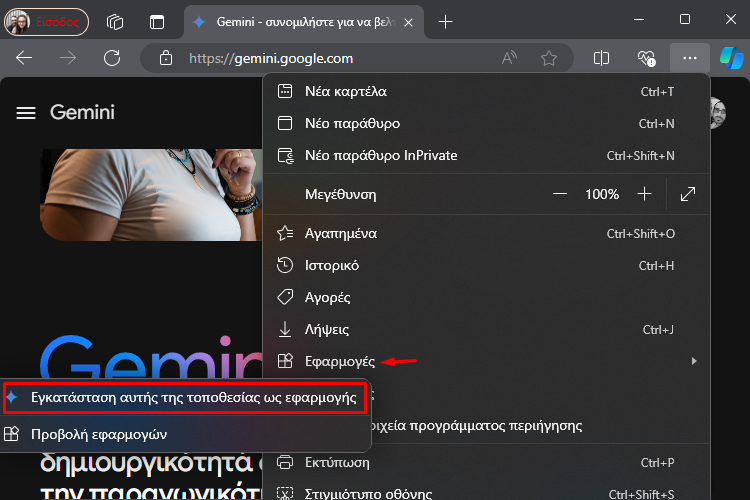Toggle the Settings and more ellipsis button

click(690, 58)
